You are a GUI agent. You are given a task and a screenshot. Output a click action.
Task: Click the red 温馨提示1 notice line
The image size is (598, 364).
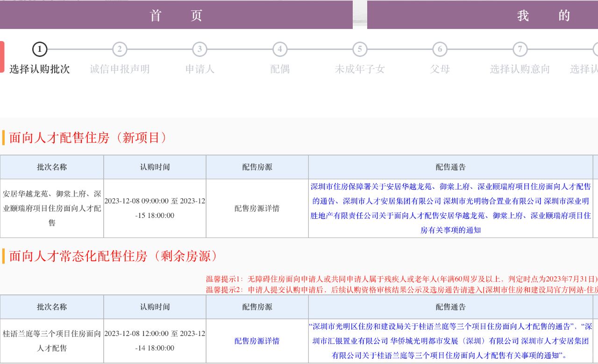coord(402,279)
